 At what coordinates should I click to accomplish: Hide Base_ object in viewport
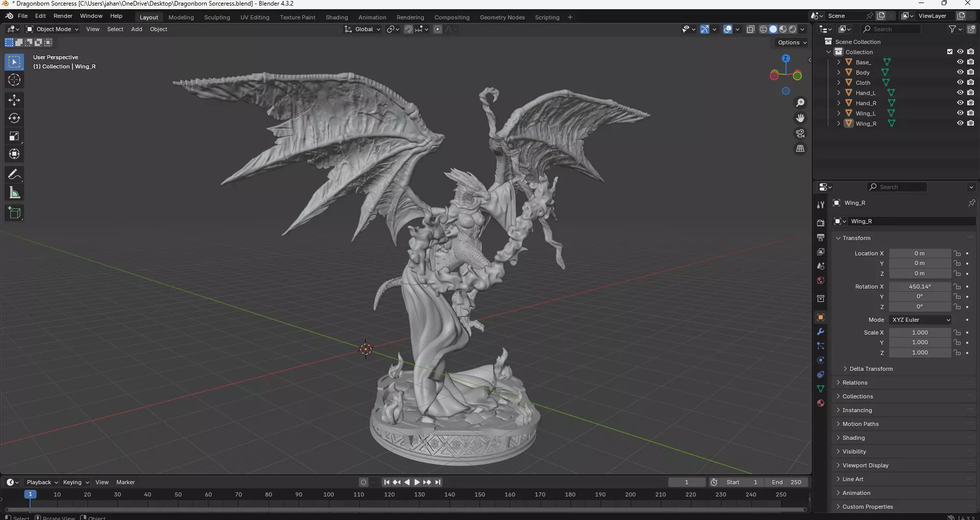tap(960, 62)
